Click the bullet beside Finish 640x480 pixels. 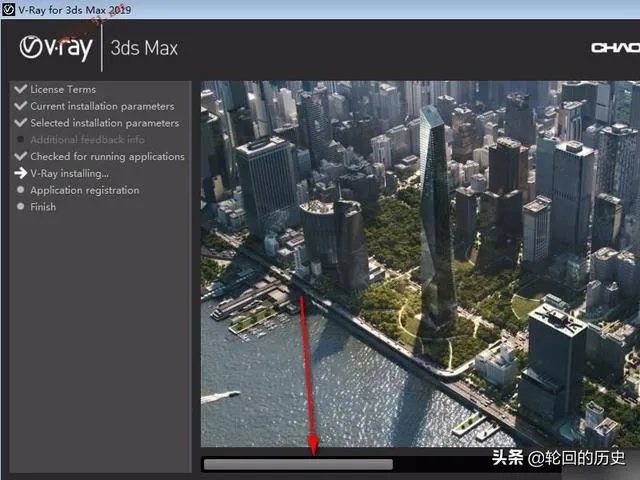pos(20,207)
